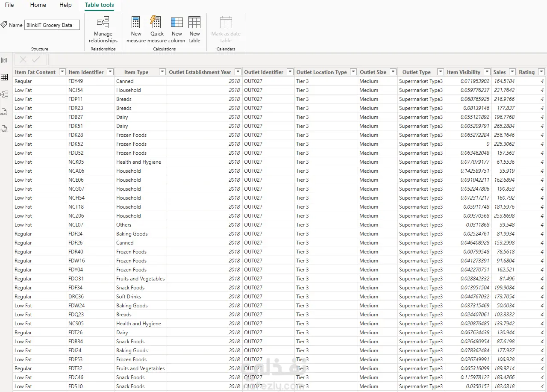Edit the table Name field
The image size is (547, 392).
52,25
